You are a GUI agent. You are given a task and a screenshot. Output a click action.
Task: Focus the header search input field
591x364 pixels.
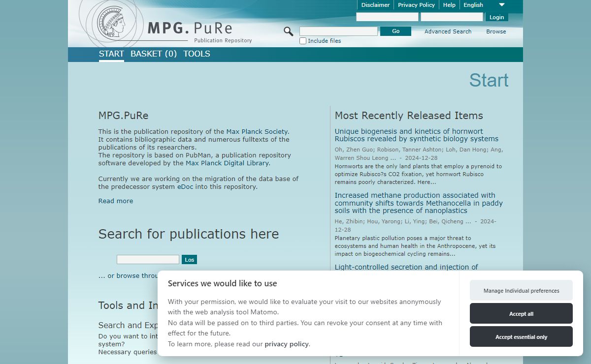coord(338,31)
